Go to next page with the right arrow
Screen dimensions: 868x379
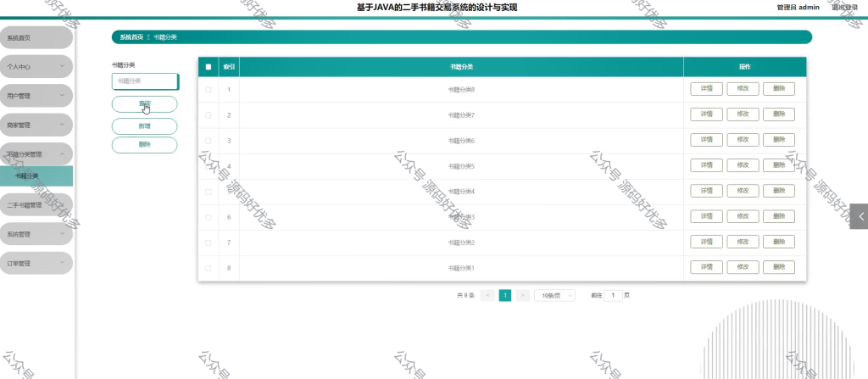tap(522, 295)
